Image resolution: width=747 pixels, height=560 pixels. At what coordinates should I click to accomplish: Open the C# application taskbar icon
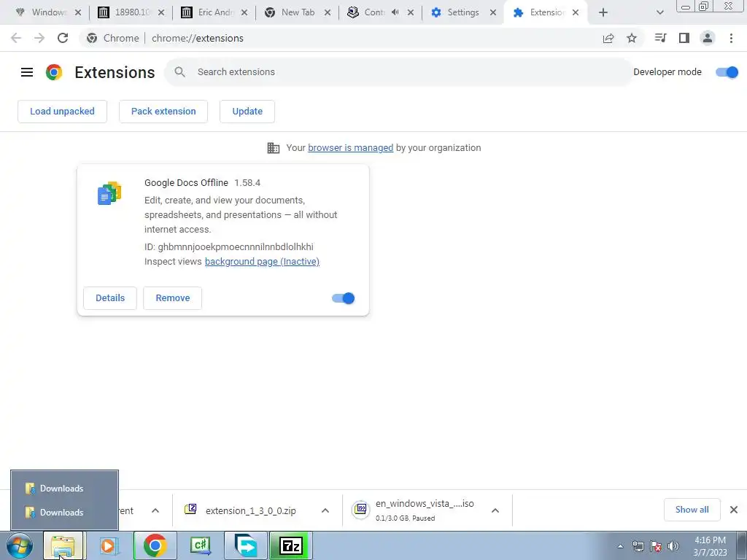click(200, 545)
